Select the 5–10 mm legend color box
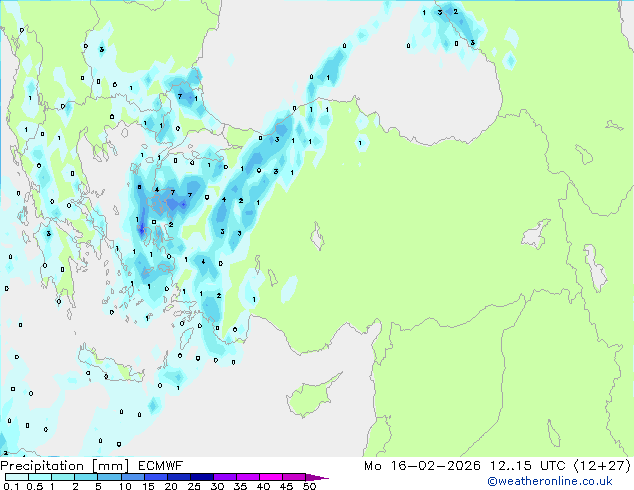 [x=109, y=477]
